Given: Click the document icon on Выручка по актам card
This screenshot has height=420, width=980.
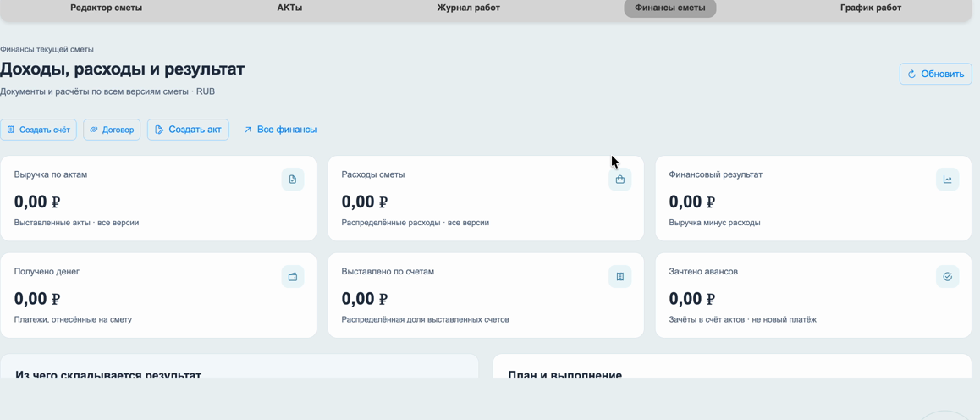Looking at the screenshot, I should (293, 180).
